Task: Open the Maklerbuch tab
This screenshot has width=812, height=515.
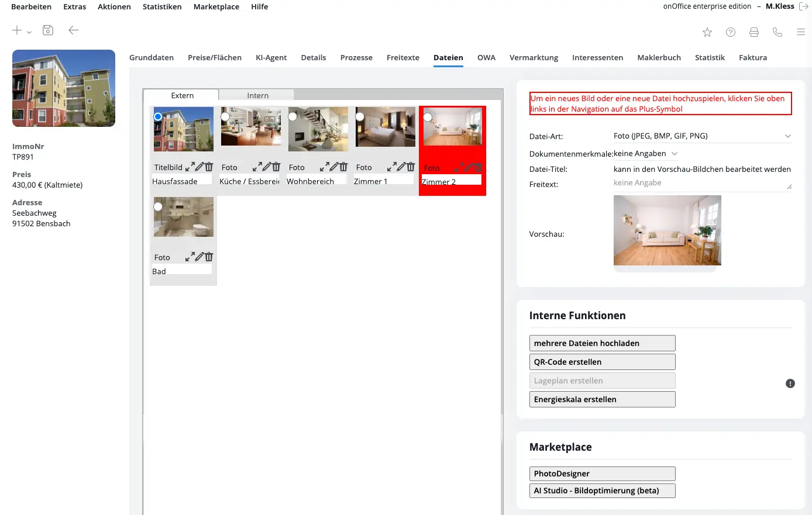Action: [658, 57]
